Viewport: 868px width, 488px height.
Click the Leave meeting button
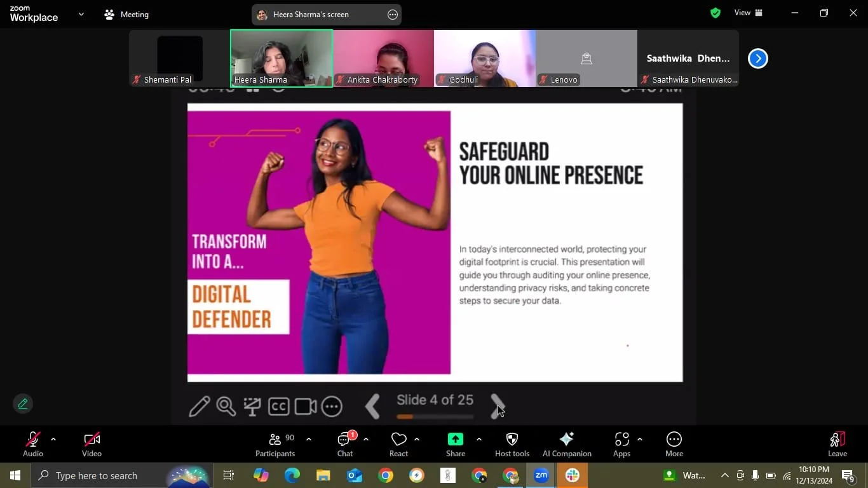[x=837, y=444]
